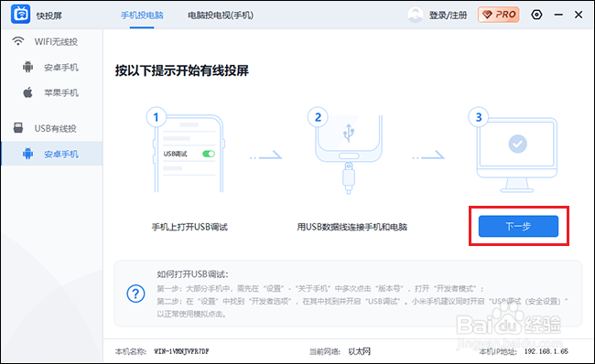Click the 快投屏 app logo icon
The width and height of the screenshot is (595, 364).
(x=20, y=15)
